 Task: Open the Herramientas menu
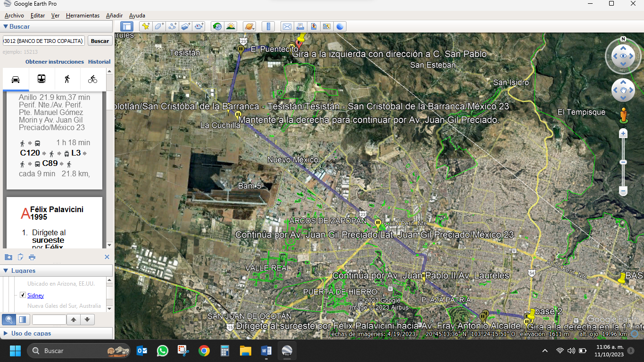coord(83,16)
